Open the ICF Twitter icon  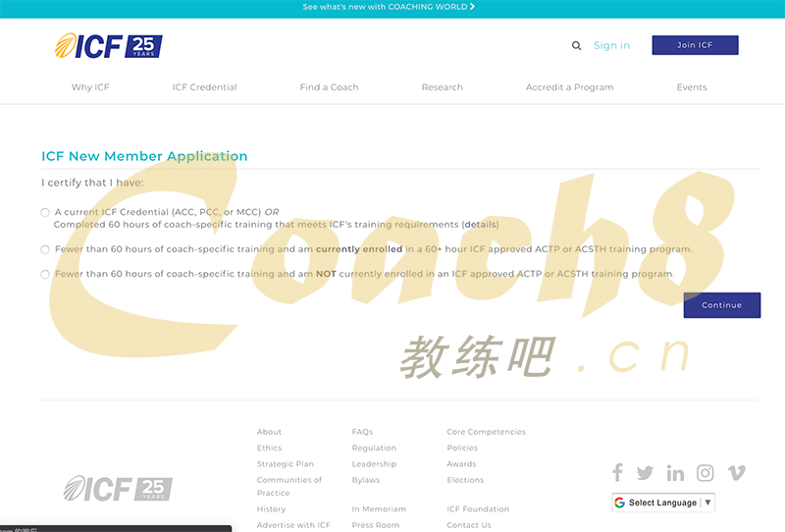(x=645, y=473)
